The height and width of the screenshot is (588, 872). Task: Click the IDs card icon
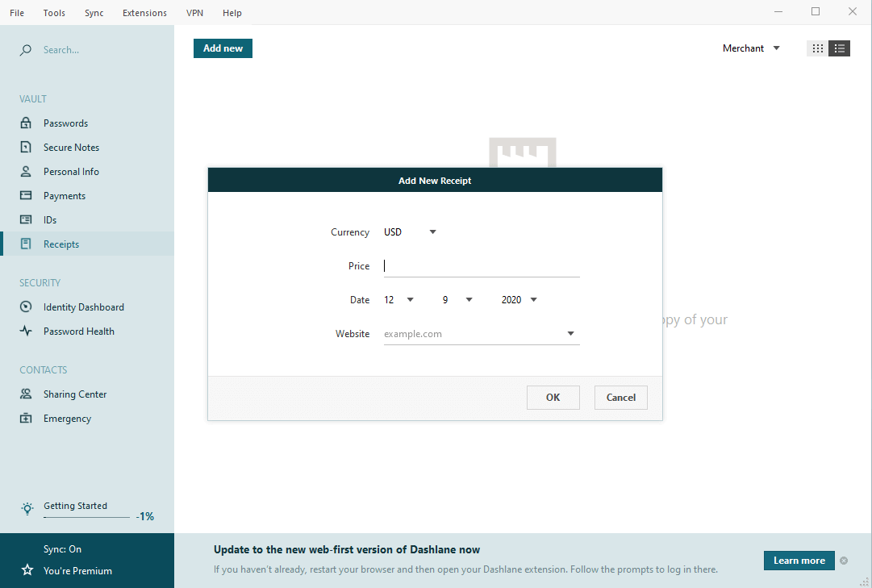[26, 219]
